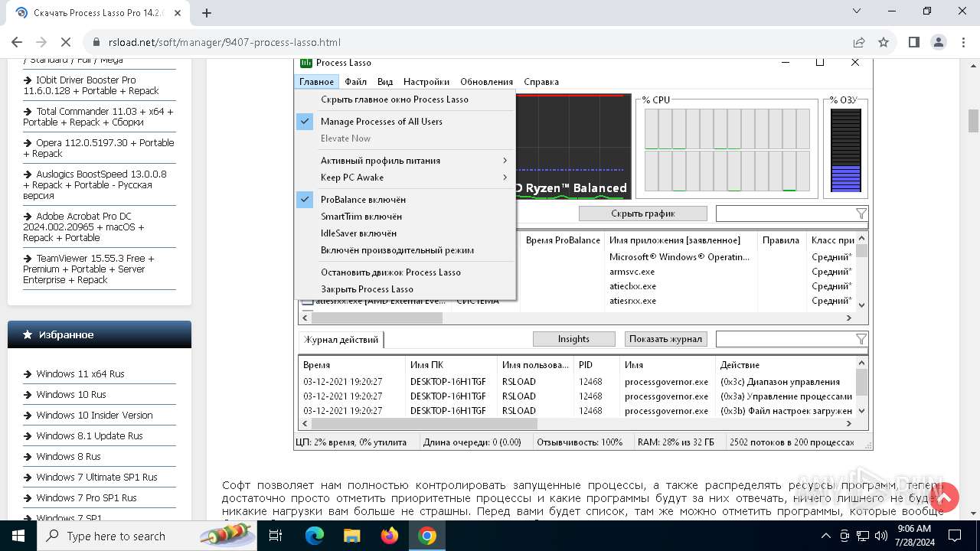Show hidden system tray icons
This screenshot has height=551, width=980.
point(825,536)
